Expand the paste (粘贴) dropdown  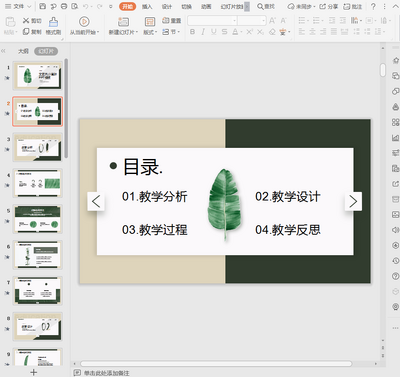pyautogui.click(x=10, y=32)
